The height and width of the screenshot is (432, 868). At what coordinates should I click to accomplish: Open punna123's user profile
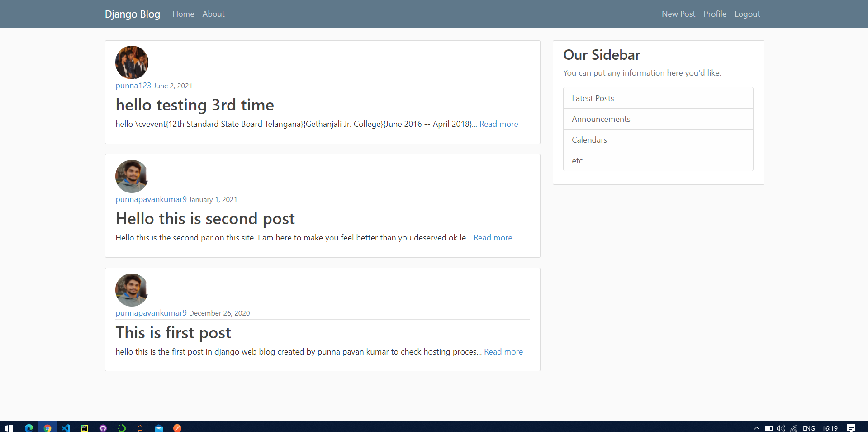(x=133, y=86)
